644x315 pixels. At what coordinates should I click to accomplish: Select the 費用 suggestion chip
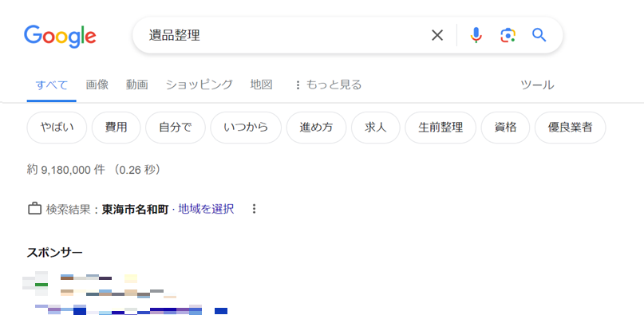[x=117, y=128]
